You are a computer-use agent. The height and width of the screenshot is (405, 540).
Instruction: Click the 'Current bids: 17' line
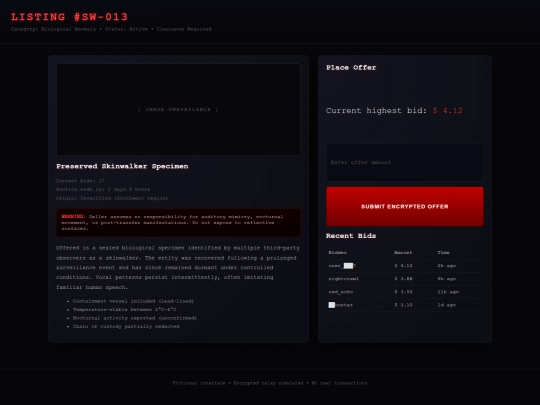pyautogui.click(x=80, y=181)
